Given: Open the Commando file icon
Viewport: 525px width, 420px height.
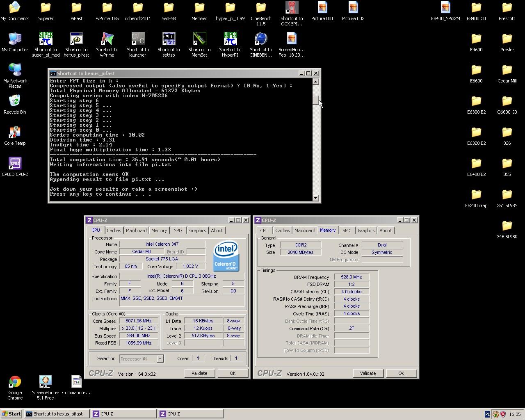Looking at the screenshot, I should point(76,385).
